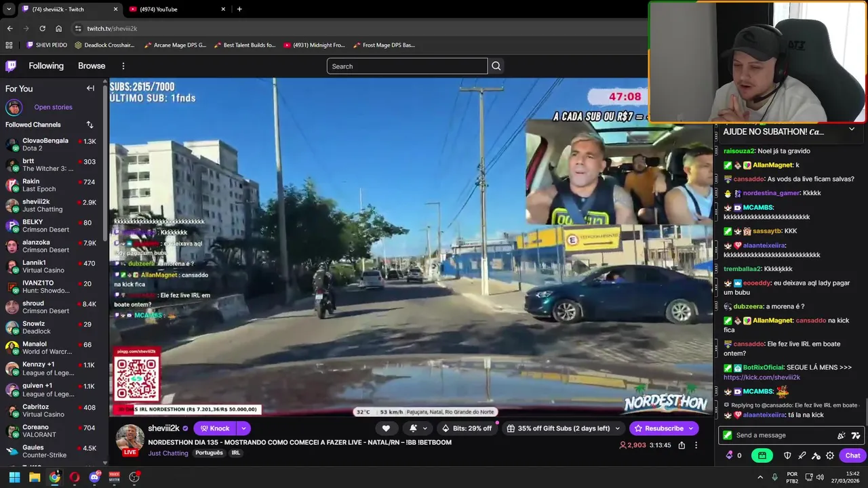Open the browser home button

59,28
